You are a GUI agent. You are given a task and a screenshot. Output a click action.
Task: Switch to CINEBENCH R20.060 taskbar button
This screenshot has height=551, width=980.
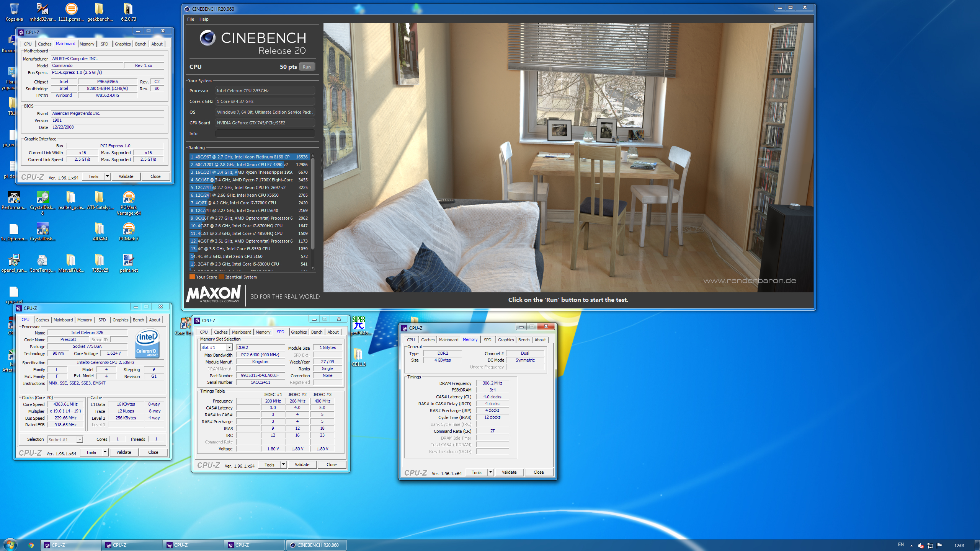coord(316,545)
